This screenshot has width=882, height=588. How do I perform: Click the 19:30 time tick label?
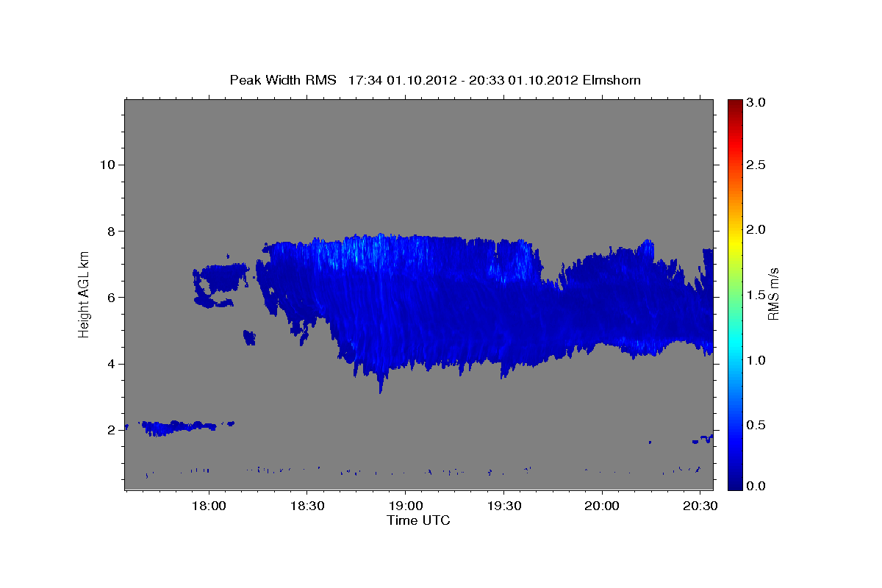(503, 506)
